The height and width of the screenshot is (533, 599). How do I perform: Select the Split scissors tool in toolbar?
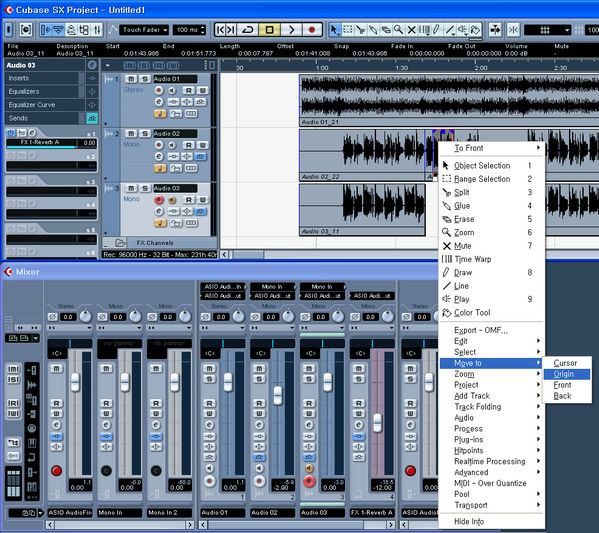[x=360, y=30]
